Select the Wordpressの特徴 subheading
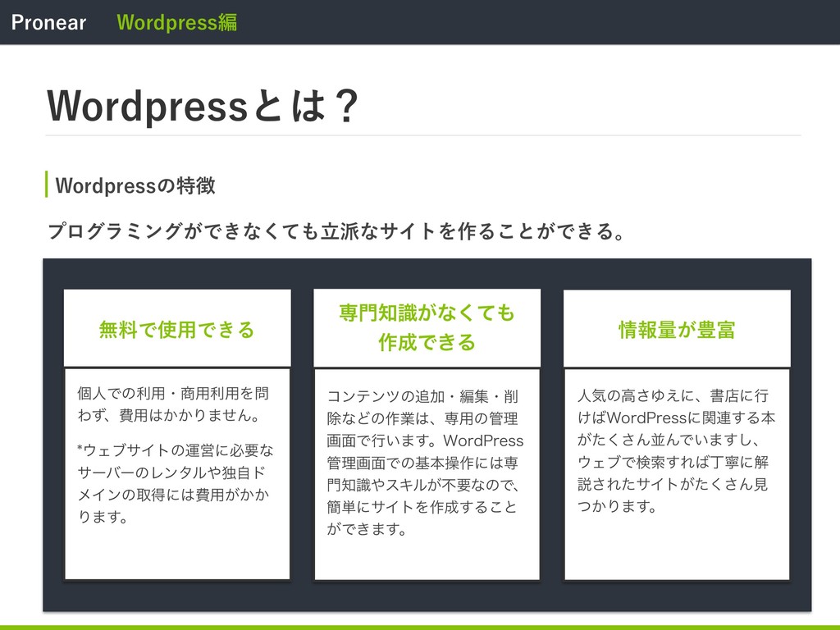The width and height of the screenshot is (840, 630). pyautogui.click(x=135, y=185)
